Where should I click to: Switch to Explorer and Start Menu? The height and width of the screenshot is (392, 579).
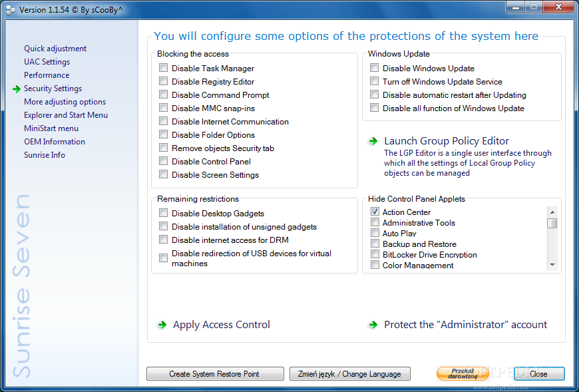click(x=66, y=114)
